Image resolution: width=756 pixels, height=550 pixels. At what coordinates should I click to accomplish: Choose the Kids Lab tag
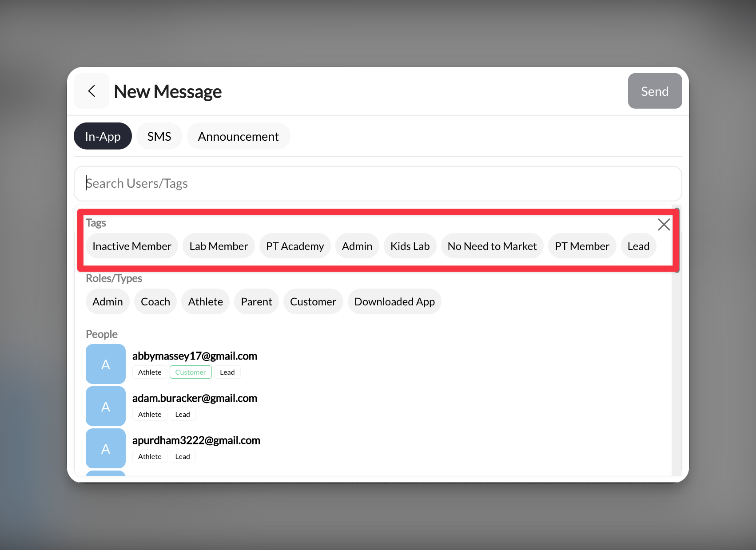410,245
